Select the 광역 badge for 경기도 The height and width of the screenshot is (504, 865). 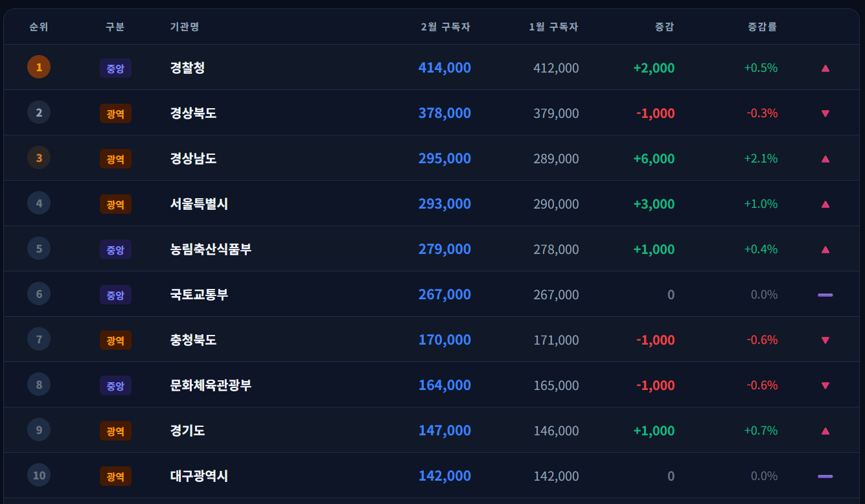point(115,430)
